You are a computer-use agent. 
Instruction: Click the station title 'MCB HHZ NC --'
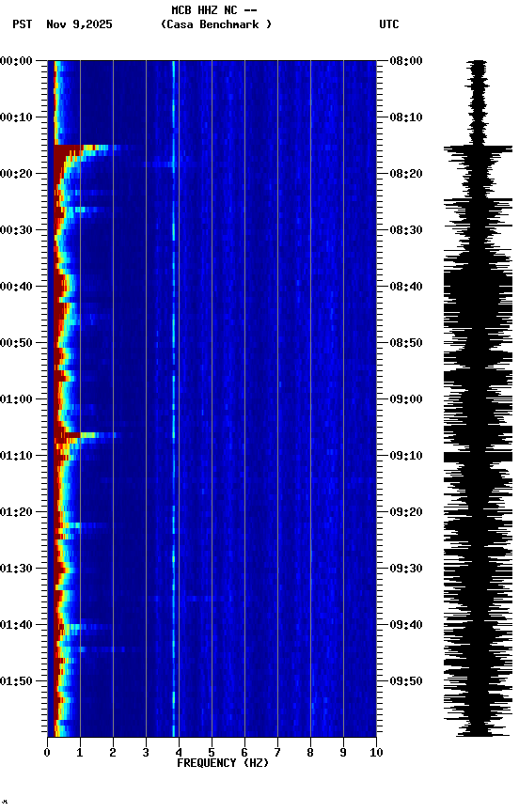[214, 10]
